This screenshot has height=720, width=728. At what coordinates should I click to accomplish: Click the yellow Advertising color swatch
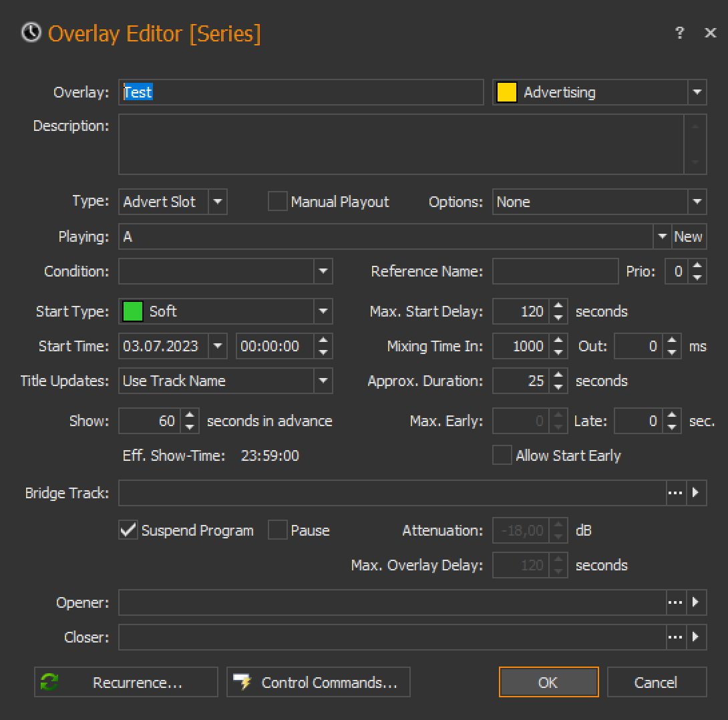click(507, 92)
